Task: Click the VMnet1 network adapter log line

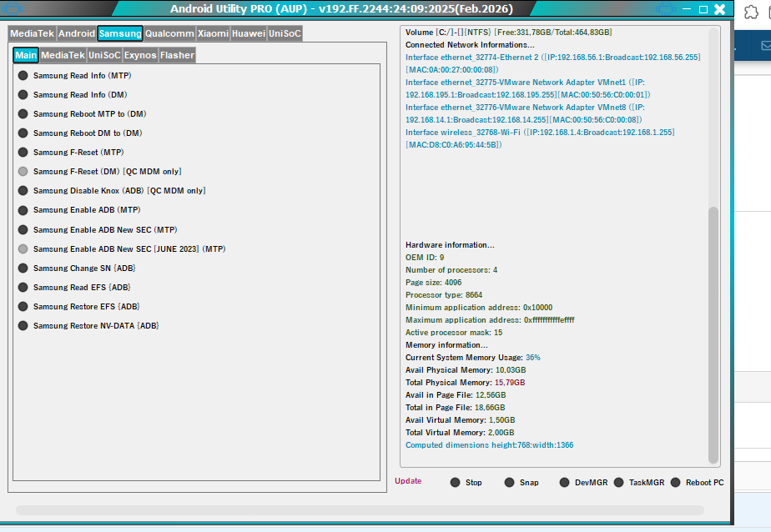Action: tap(527, 88)
